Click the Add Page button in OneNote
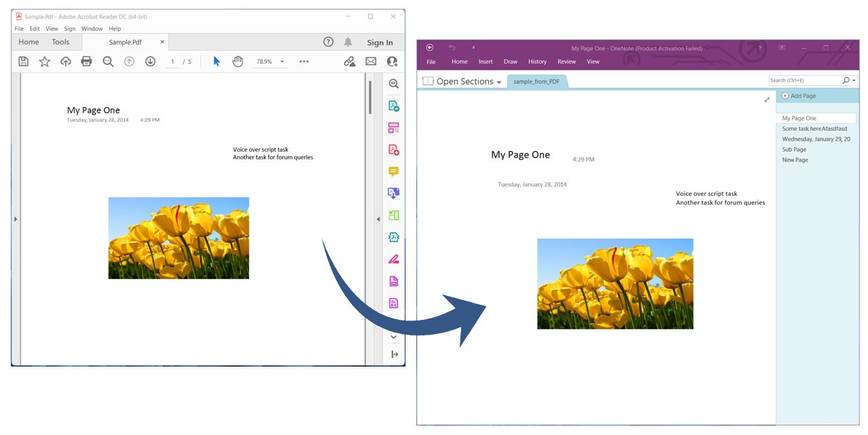The height and width of the screenshot is (435, 868). 799,96
